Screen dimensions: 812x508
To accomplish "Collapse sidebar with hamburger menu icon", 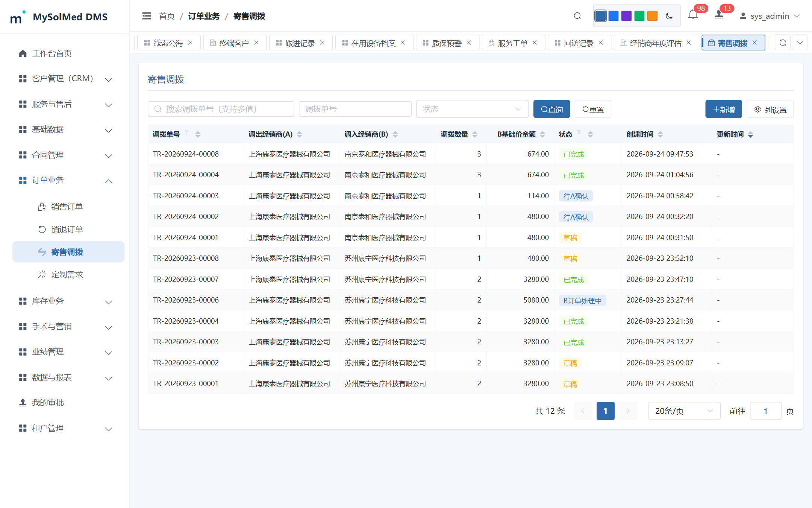I will coord(147,16).
